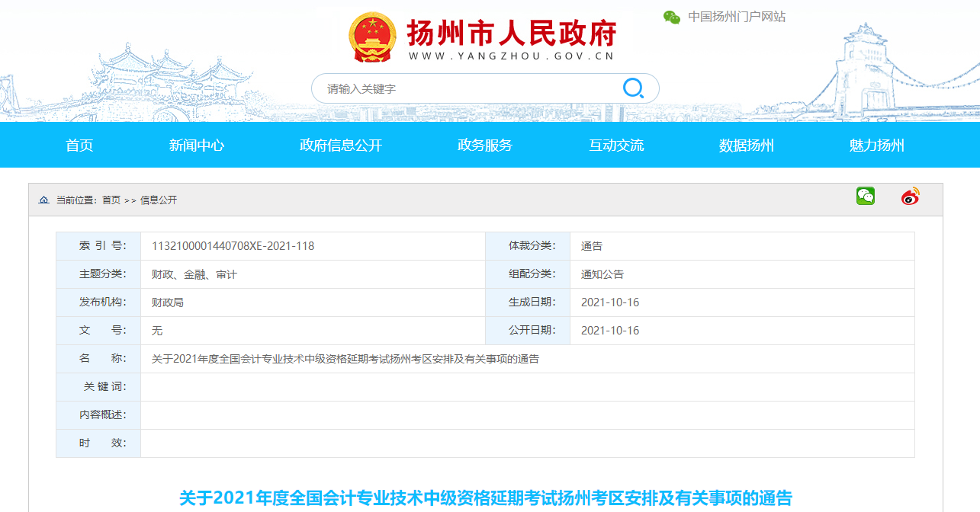
Task: Click the Weibo share icon above the info table
Action: pos(908,196)
